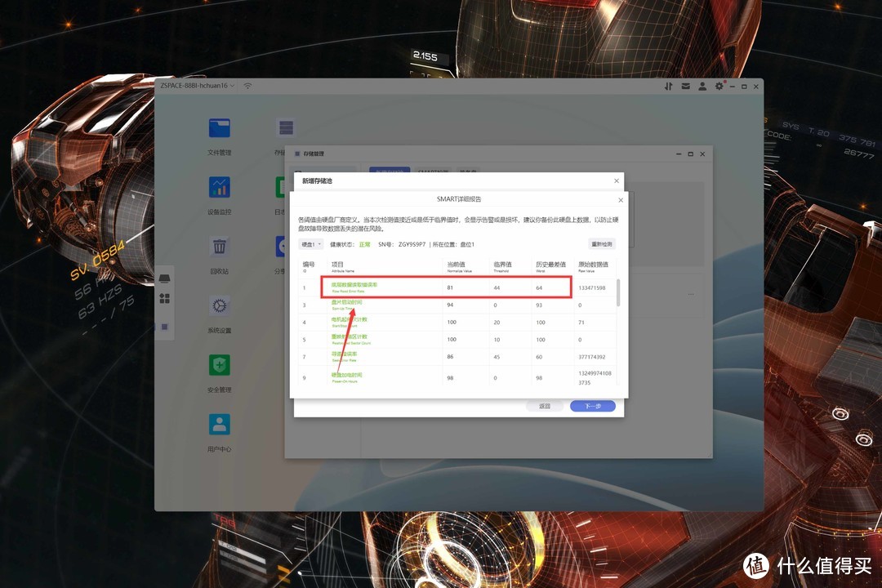Screen dimensions: 882x588
Task: Open the 设备监控 device monitor icon
Action: tap(219, 187)
